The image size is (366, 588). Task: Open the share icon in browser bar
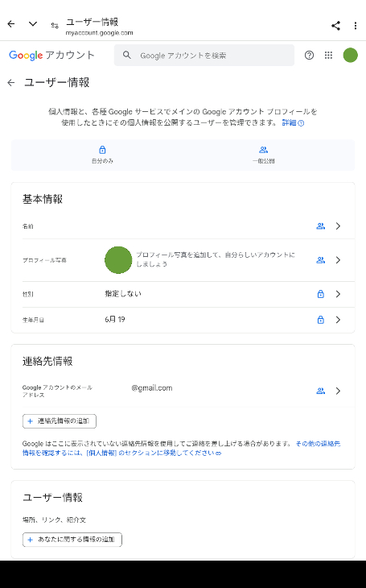click(335, 26)
